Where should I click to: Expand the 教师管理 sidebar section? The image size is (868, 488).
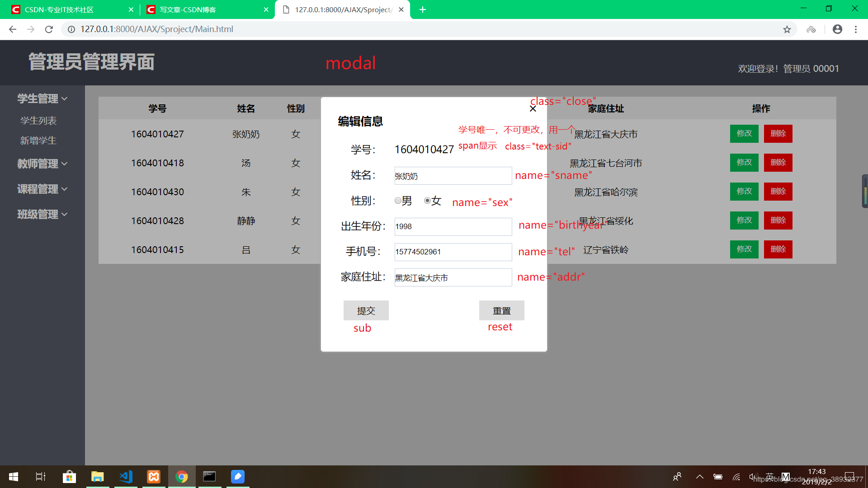pos(38,164)
